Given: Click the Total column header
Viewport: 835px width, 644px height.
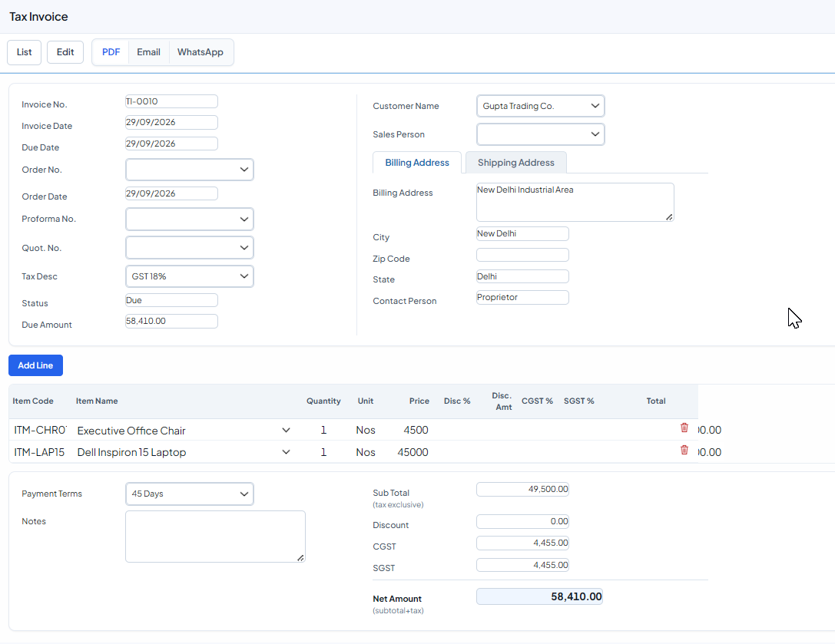Looking at the screenshot, I should tap(655, 401).
